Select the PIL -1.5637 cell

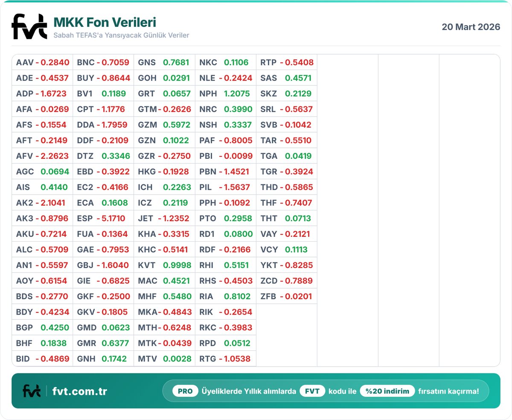coord(226,187)
